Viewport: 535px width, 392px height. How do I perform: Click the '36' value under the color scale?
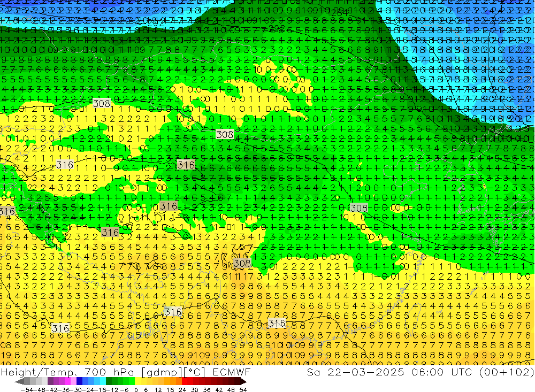pyautogui.click(x=207, y=390)
